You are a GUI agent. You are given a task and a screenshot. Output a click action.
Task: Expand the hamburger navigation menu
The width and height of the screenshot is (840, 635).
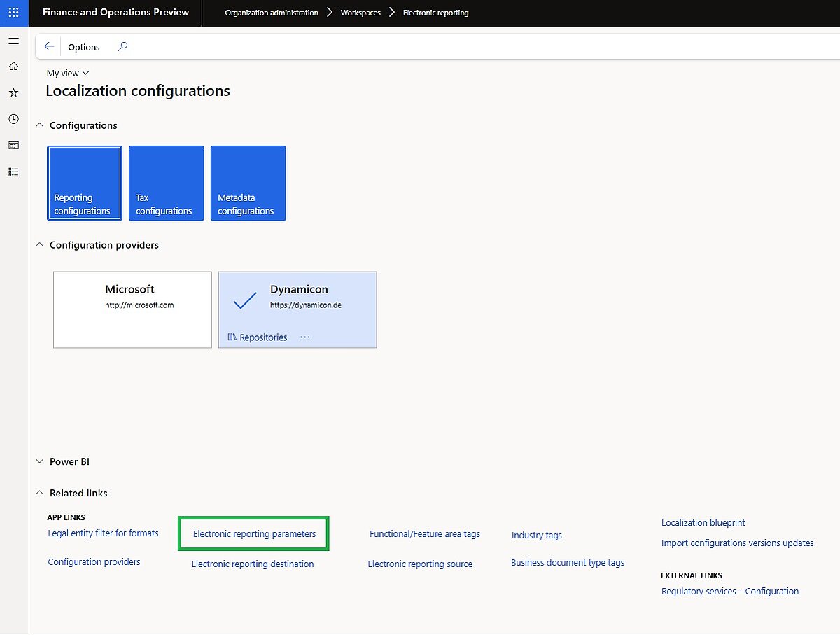(13, 41)
